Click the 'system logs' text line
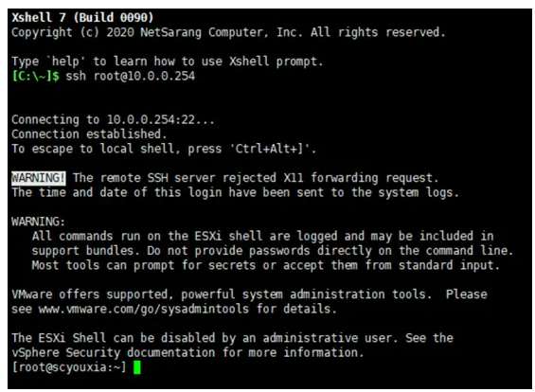Screen dimensions: 535x392 click(x=236, y=193)
